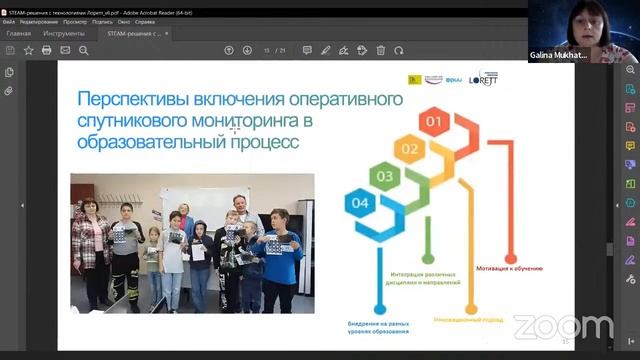Click the send by email envelope icon
This screenshot has width=640, height=360.
pos(65,50)
